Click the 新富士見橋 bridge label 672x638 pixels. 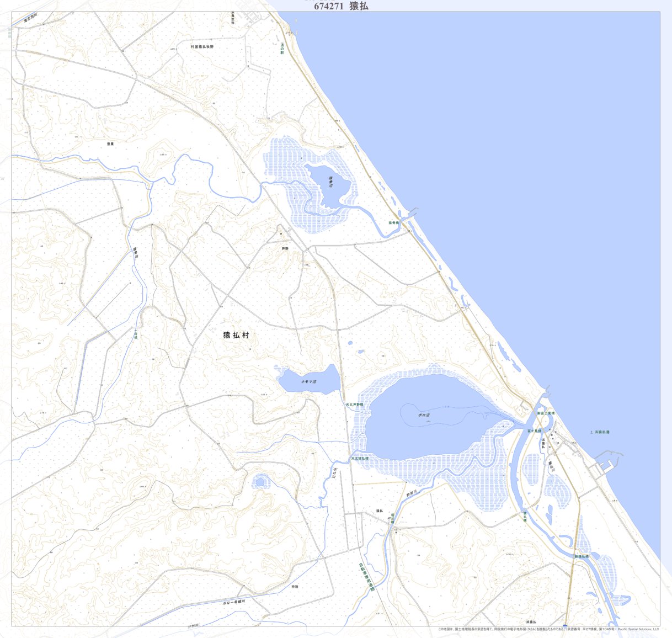click(x=546, y=413)
